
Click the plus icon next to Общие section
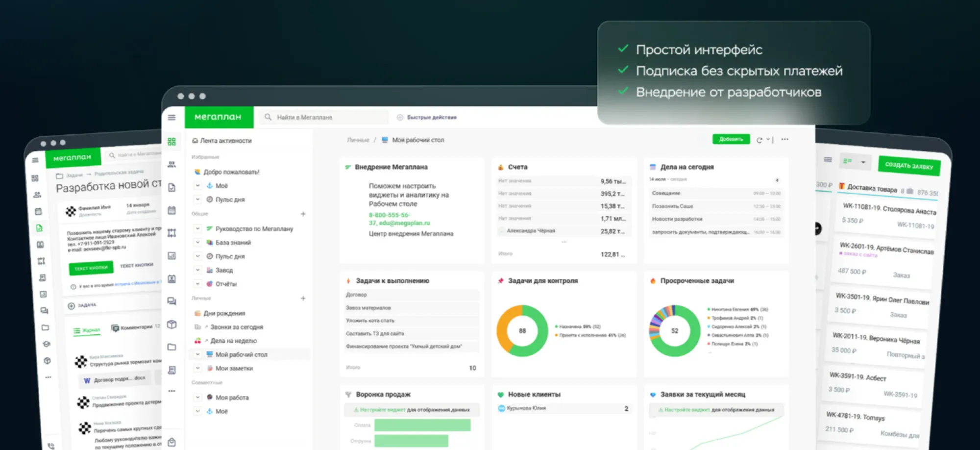[303, 214]
